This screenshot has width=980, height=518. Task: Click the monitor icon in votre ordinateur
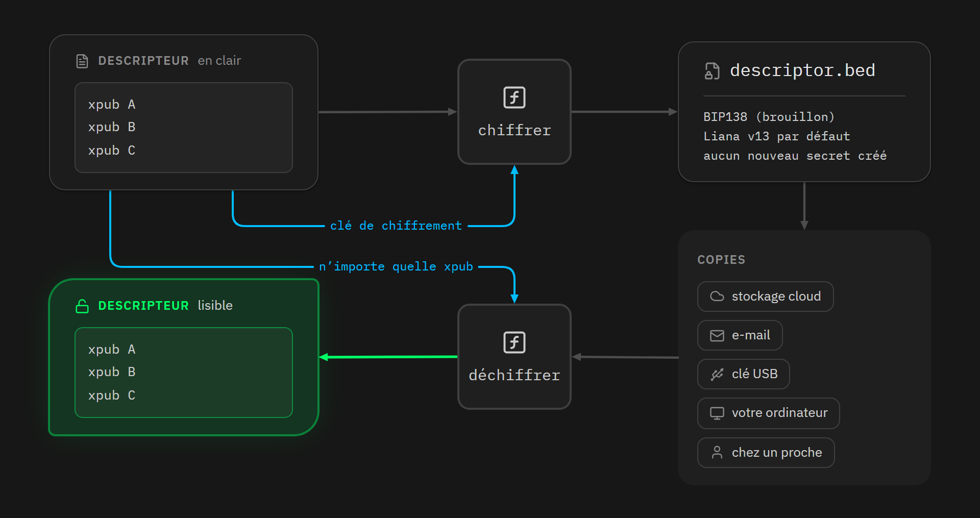(717, 413)
